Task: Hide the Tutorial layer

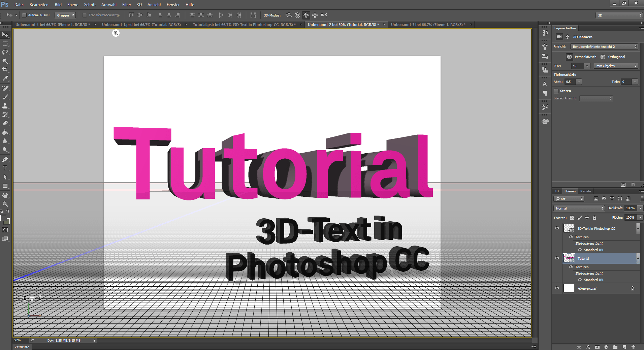Action: 557,258
